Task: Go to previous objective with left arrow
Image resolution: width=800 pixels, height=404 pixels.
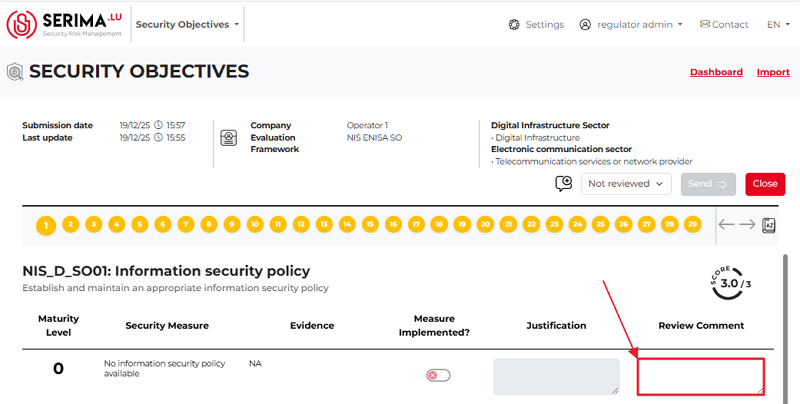Action: (x=727, y=224)
